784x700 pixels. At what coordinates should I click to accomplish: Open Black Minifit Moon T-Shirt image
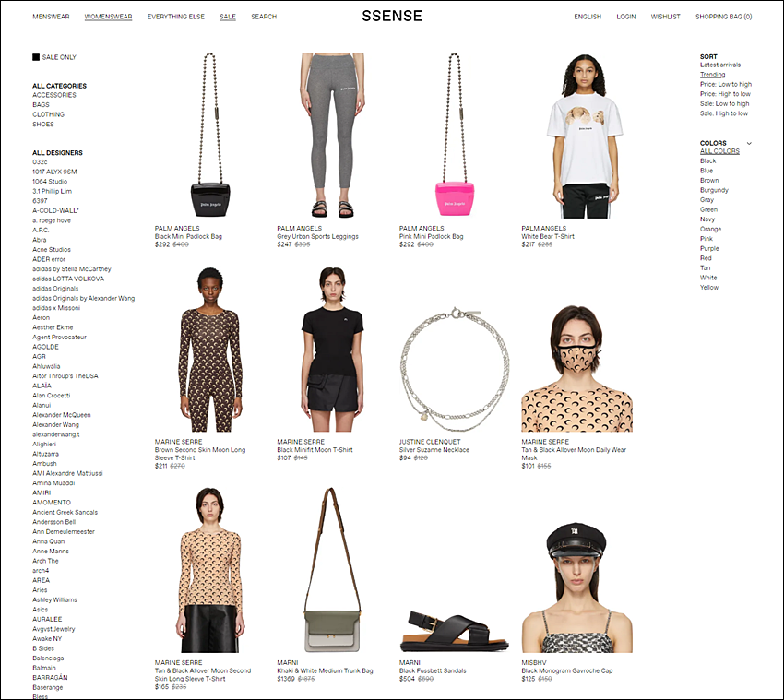point(332,349)
